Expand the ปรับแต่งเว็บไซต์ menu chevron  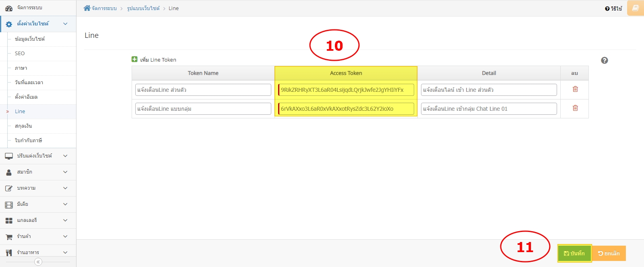coord(65,156)
